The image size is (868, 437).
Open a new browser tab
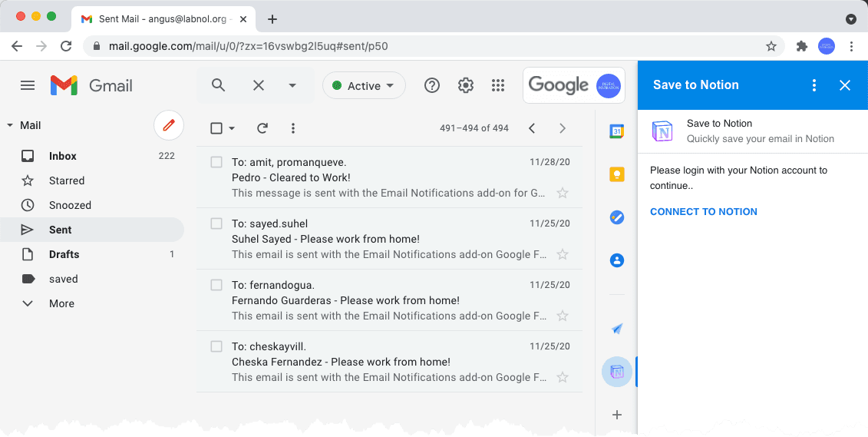tap(272, 19)
